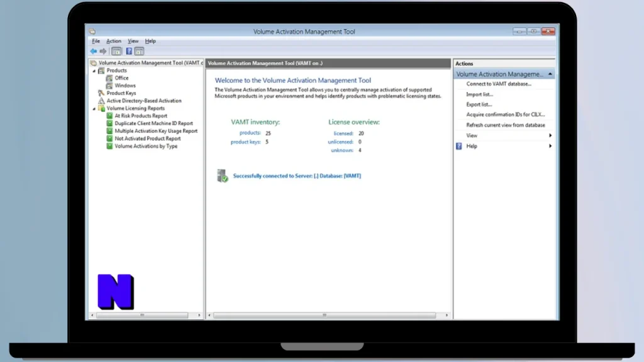Click the Multiple Activation Key Usage Report icon
The width and height of the screenshot is (644, 362).
click(109, 131)
